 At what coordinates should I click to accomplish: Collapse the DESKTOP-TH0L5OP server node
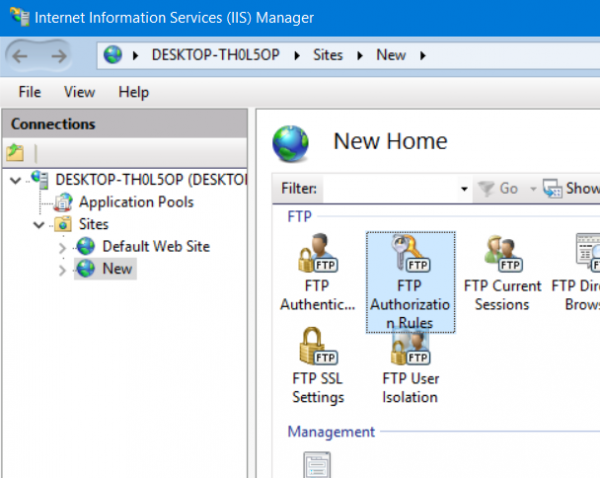point(14,180)
